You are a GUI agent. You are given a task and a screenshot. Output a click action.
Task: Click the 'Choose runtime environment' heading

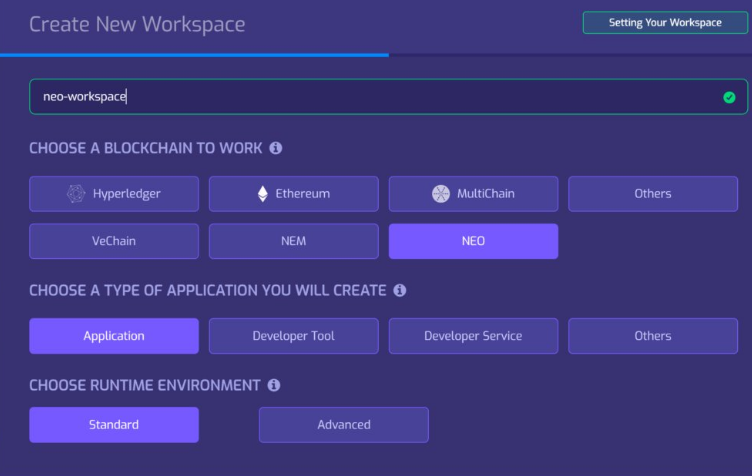point(145,385)
